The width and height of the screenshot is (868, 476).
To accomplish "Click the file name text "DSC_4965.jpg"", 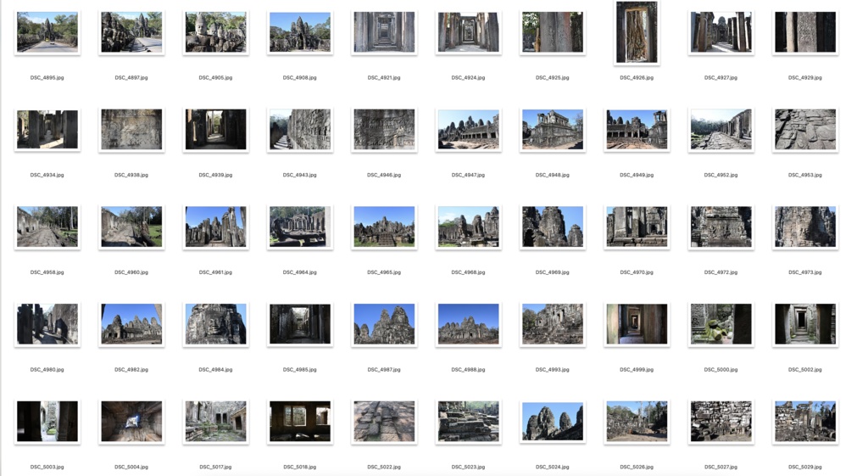I will click(384, 272).
